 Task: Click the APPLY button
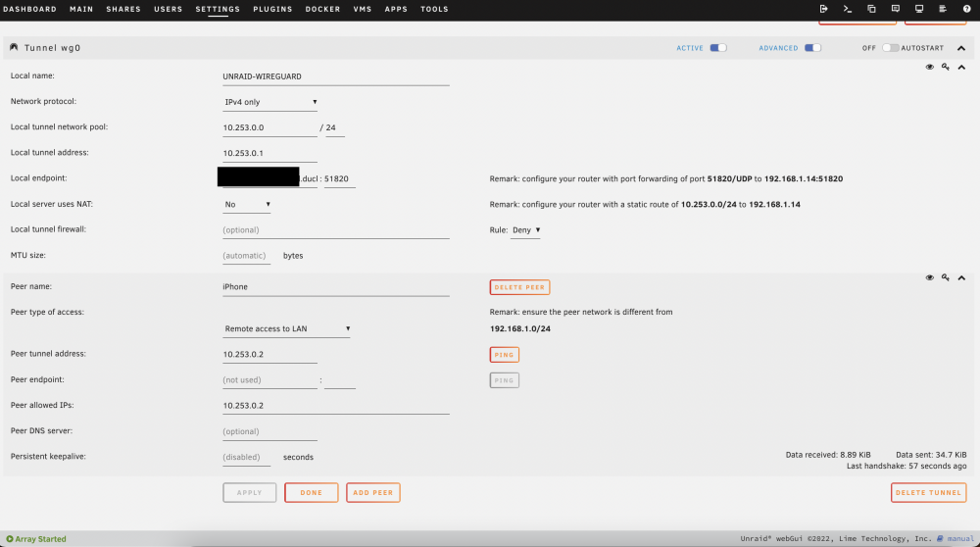249,493
